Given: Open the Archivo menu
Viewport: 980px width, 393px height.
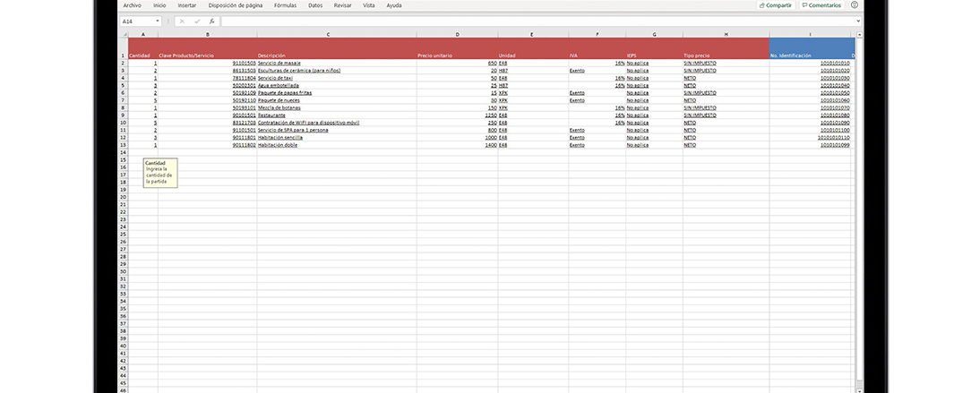Looking at the screenshot, I should click(x=132, y=5).
